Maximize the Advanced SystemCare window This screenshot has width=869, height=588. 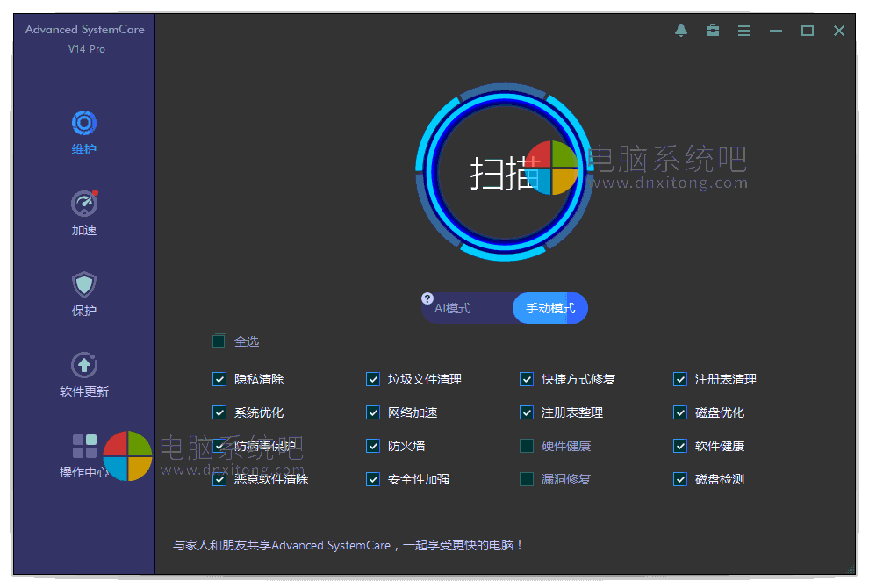(808, 31)
